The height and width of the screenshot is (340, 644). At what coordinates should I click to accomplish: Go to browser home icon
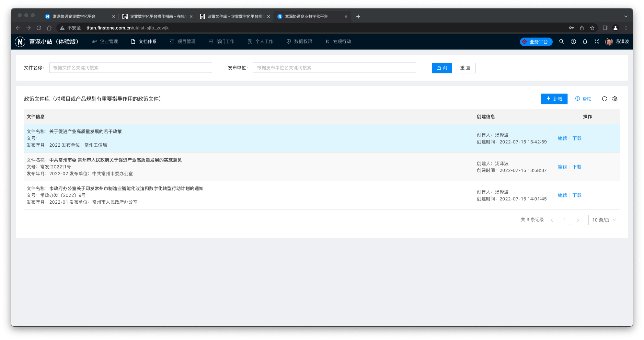point(49,28)
